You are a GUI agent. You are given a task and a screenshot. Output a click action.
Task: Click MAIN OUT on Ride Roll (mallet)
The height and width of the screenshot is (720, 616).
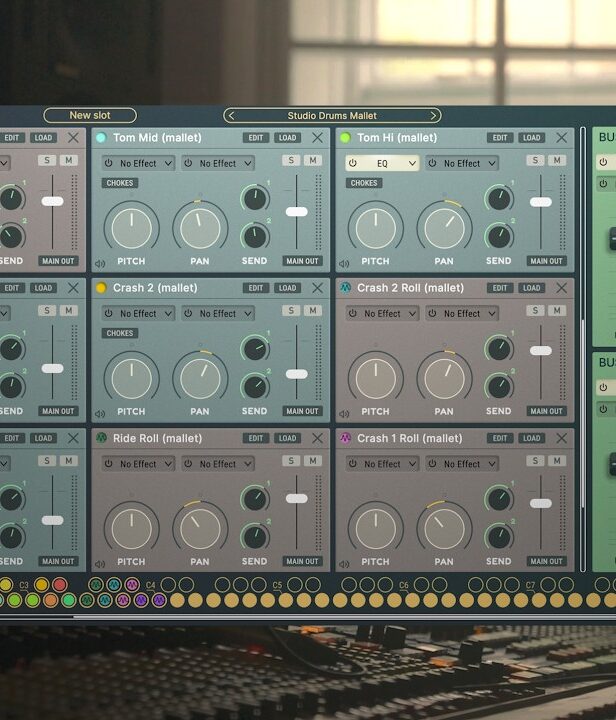(x=302, y=561)
